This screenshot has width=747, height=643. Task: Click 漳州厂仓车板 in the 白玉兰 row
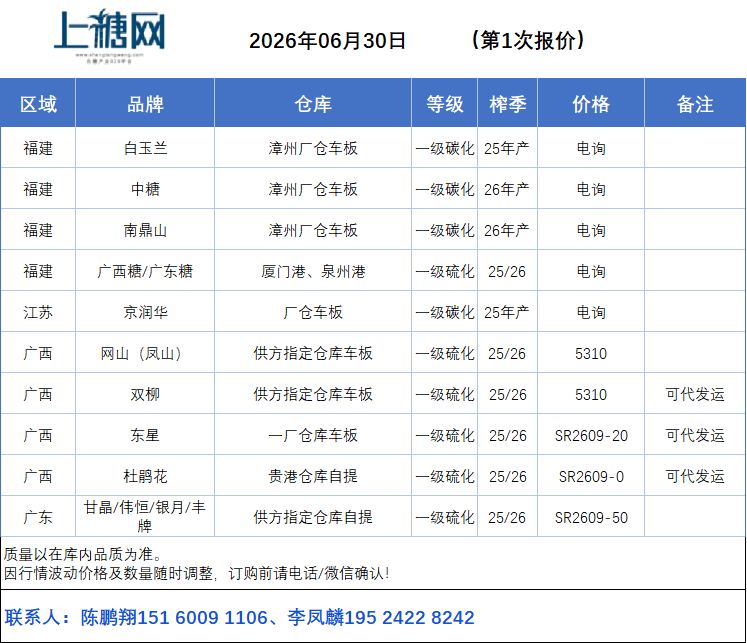[x=313, y=148]
